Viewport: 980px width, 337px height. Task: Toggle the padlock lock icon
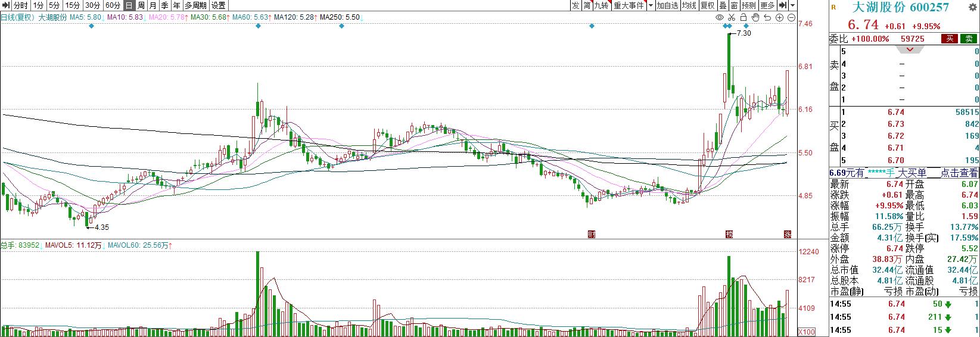pos(745,17)
